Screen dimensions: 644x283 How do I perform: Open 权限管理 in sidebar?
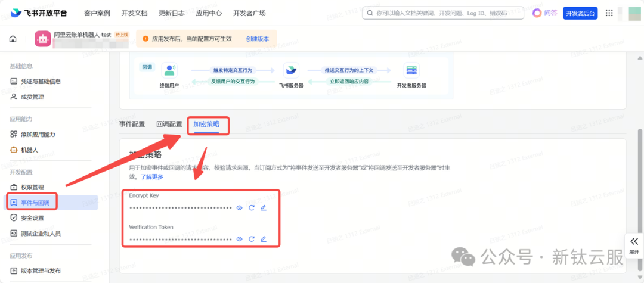[x=32, y=187]
